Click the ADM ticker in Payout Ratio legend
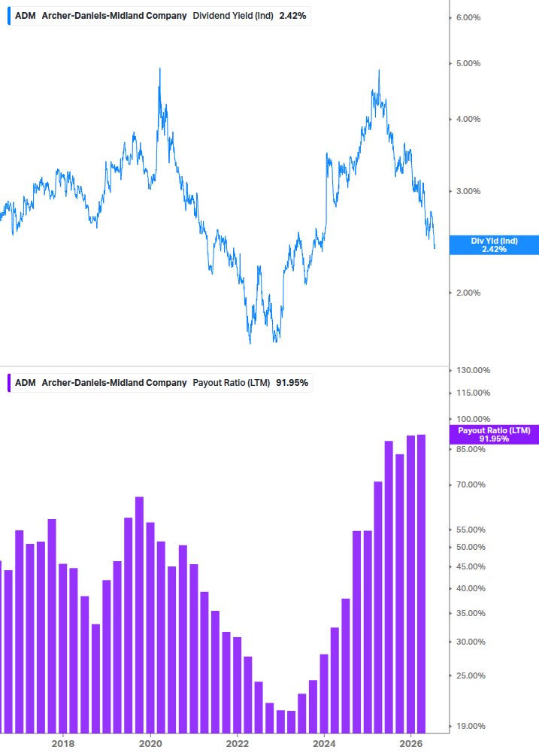This screenshot has height=756, width=539. (25, 383)
